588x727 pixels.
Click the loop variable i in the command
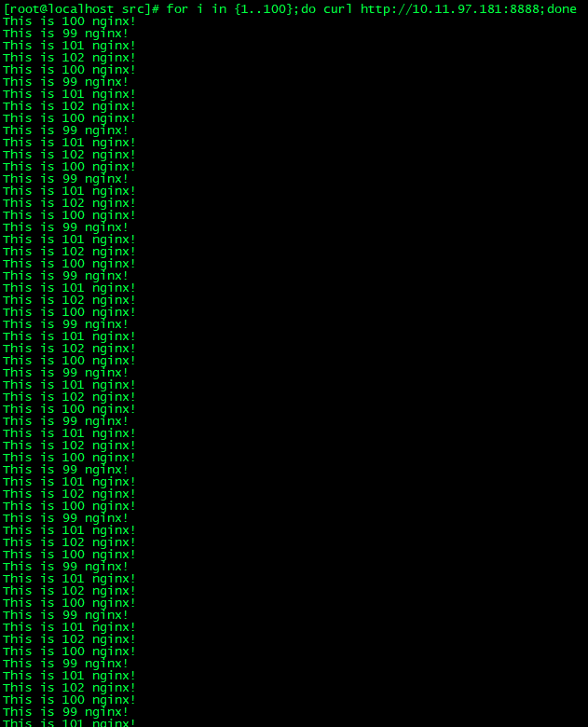pyautogui.click(x=199, y=8)
